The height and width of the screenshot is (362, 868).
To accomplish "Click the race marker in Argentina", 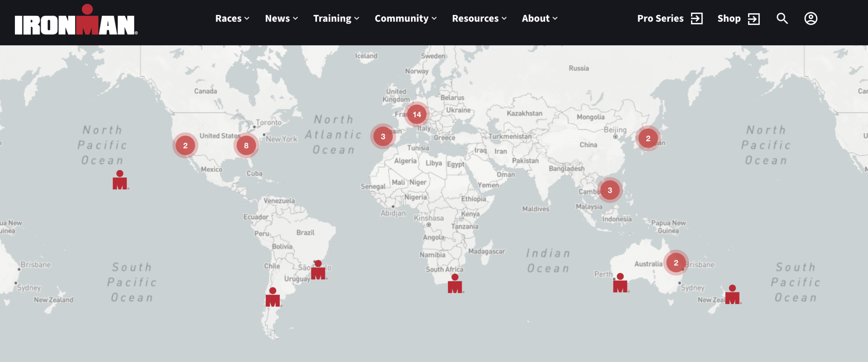I will coord(273,298).
